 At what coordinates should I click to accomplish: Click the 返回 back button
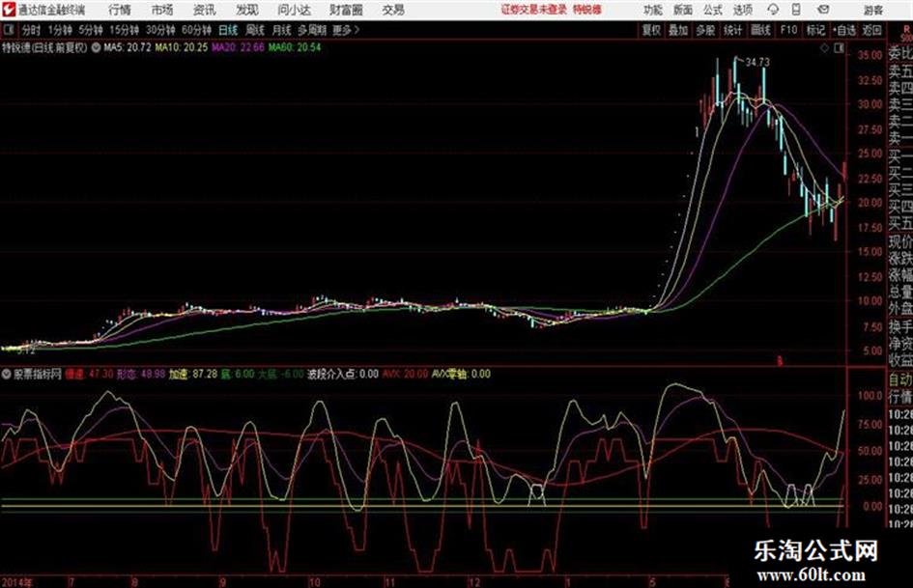871,30
